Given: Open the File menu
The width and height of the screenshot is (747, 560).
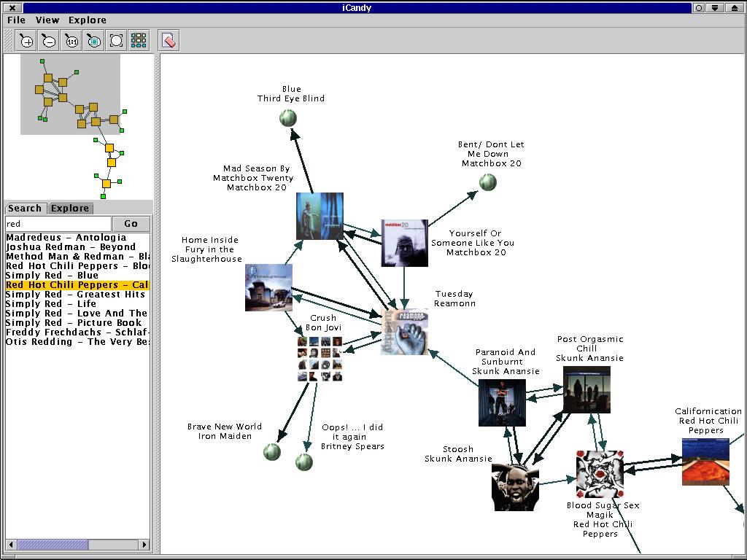Looking at the screenshot, I should 16,20.
